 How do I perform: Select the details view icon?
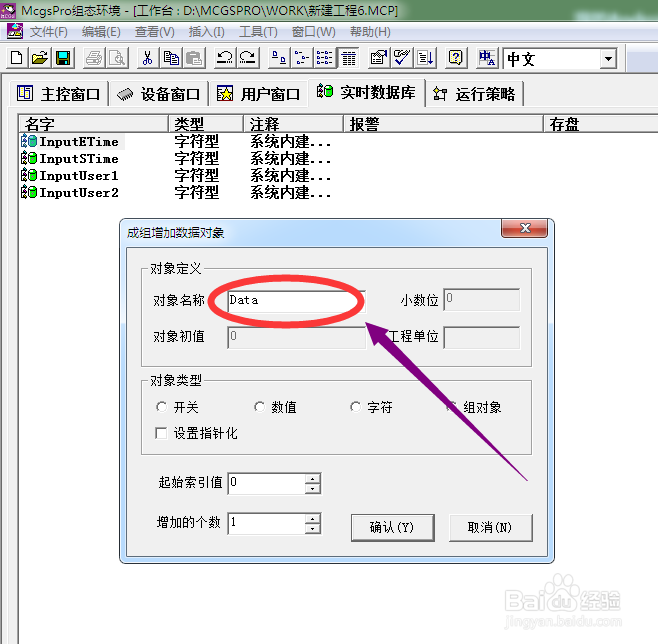[x=348, y=58]
